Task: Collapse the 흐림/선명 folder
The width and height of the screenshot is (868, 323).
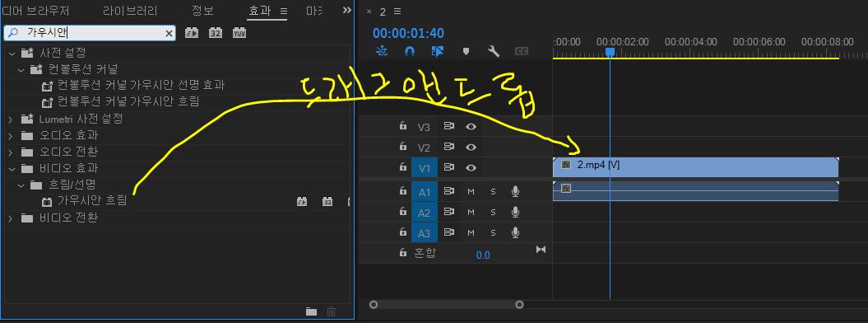Action: (x=21, y=185)
